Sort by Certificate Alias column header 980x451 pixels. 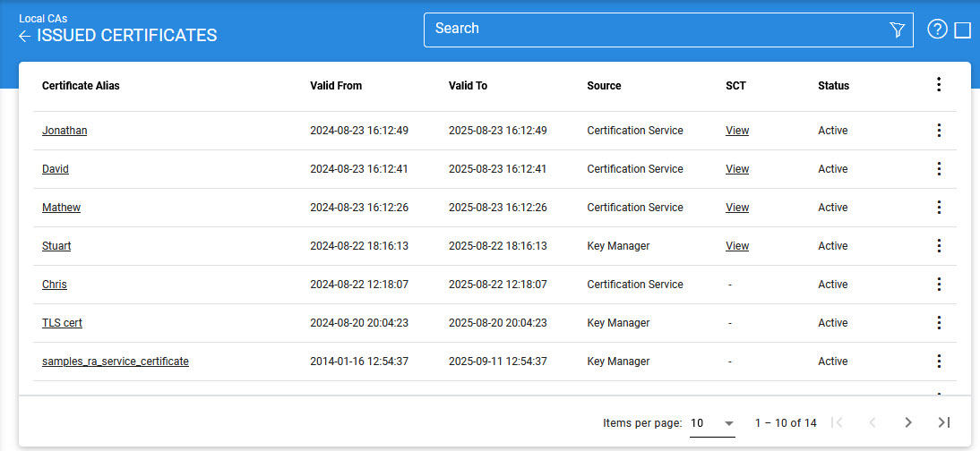[x=81, y=86]
